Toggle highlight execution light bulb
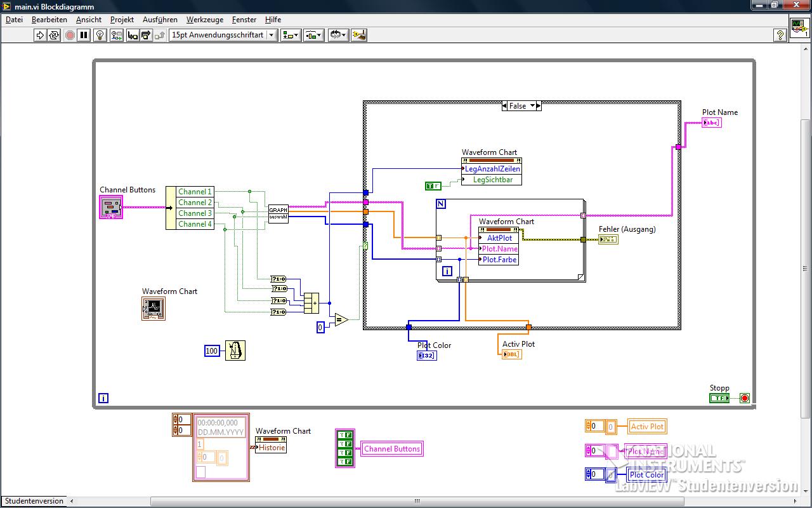The image size is (812, 508). pyautogui.click(x=100, y=36)
